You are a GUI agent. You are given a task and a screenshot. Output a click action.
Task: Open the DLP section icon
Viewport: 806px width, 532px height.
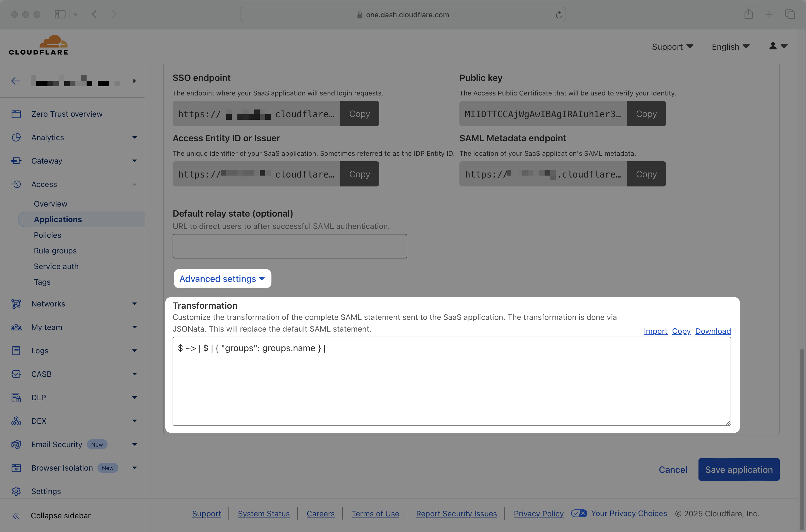pyautogui.click(x=16, y=397)
